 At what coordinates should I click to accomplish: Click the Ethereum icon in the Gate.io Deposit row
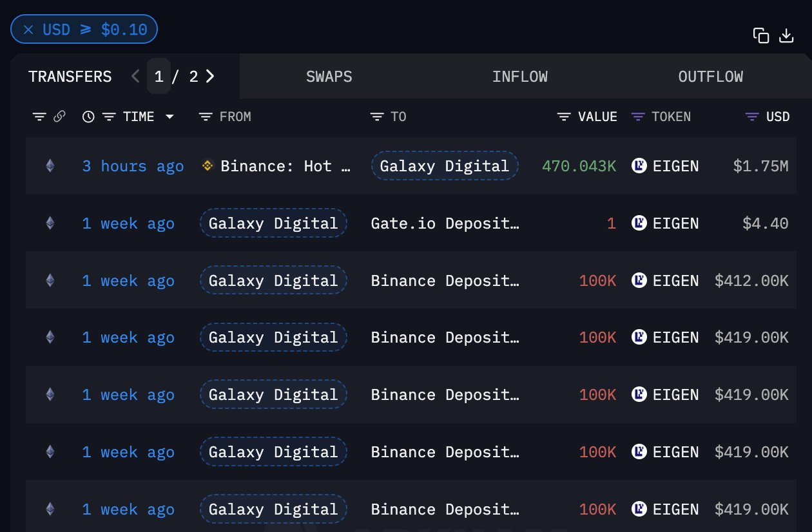click(x=50, y=223)
